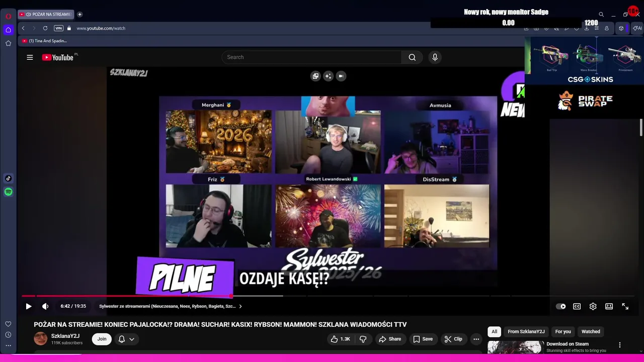Enter full screen mode

pos(625,306)
